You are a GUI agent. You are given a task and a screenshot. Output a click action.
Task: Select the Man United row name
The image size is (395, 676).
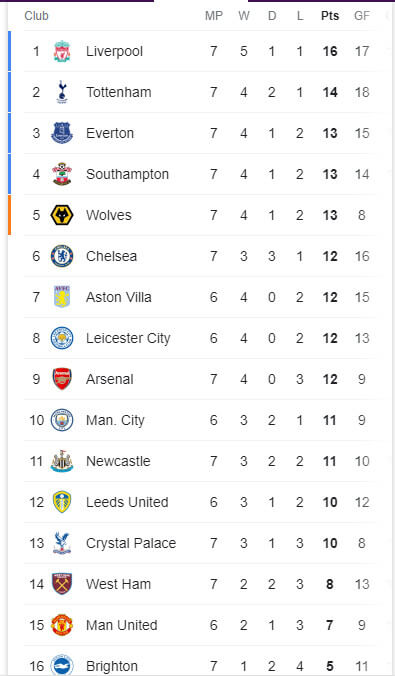point(122,625)
